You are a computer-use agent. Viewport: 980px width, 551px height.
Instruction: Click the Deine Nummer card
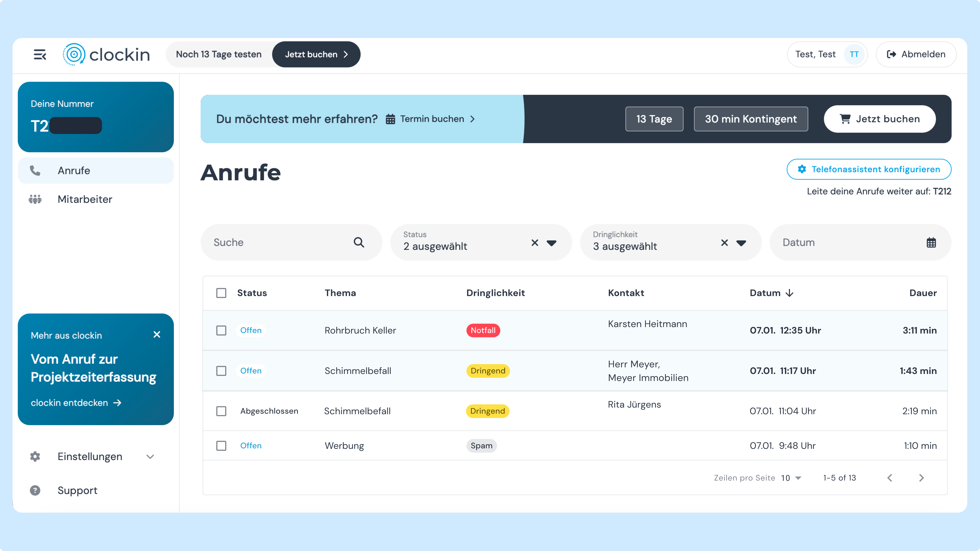[x=95, y=117]
